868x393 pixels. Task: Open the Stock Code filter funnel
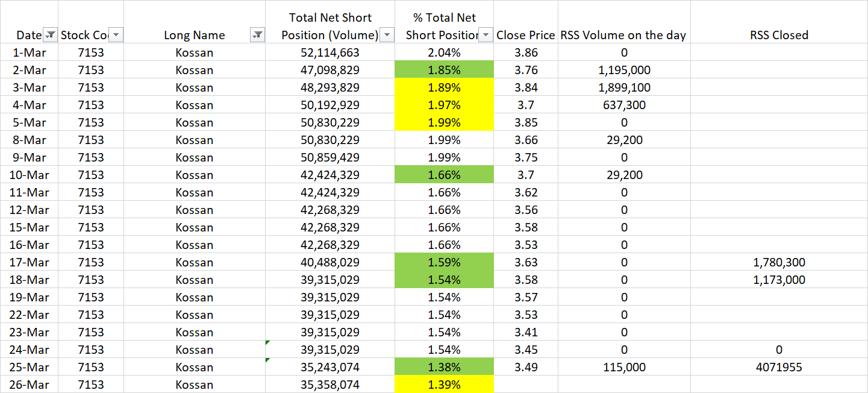click(116, 35)
